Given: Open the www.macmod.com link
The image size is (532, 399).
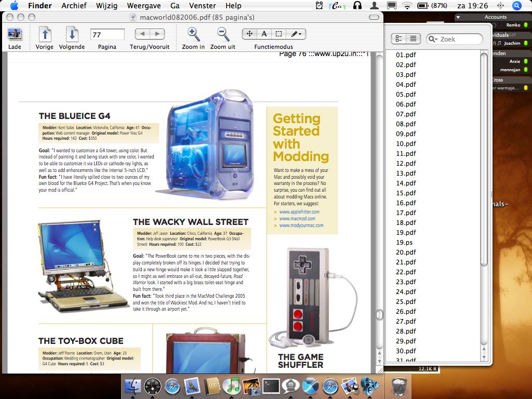Looking at the screenshot, I should 297,219.
